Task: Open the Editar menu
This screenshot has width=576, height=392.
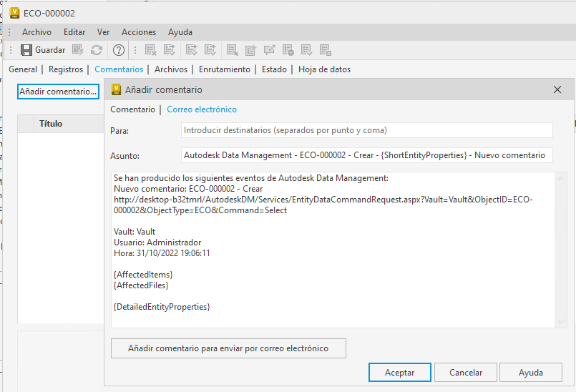Action: click(74, 32)
